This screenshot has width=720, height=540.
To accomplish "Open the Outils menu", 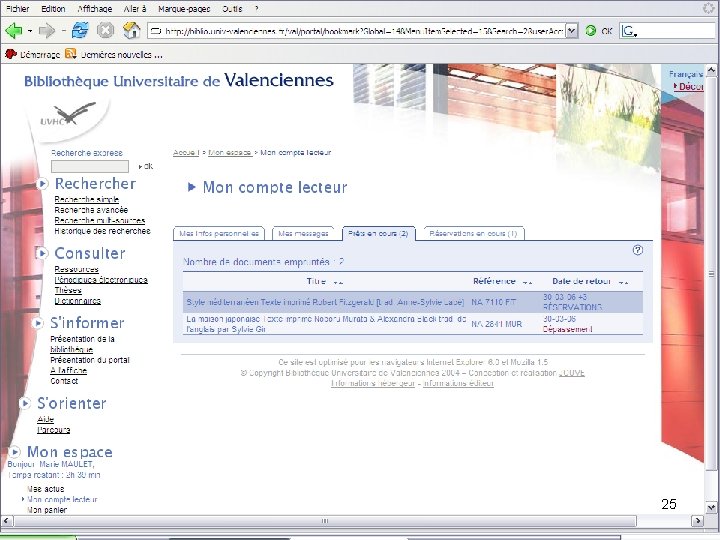I will [232, 9].
